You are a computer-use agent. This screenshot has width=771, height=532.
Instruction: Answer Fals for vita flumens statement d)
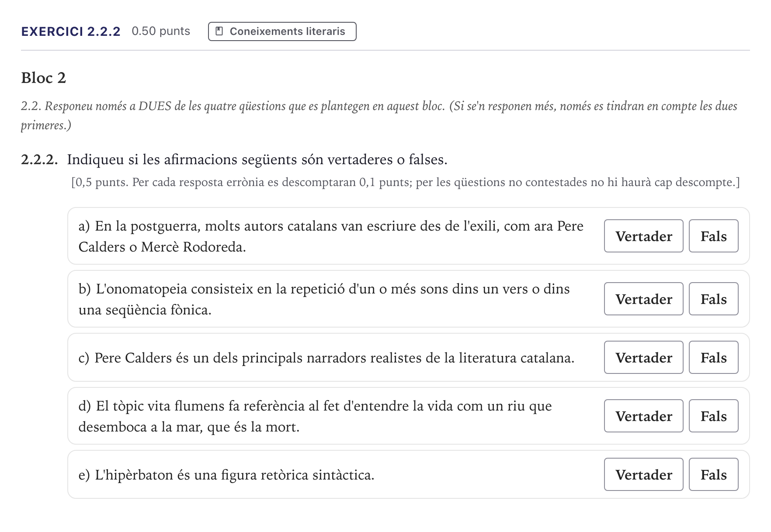[x=713, y=416]
